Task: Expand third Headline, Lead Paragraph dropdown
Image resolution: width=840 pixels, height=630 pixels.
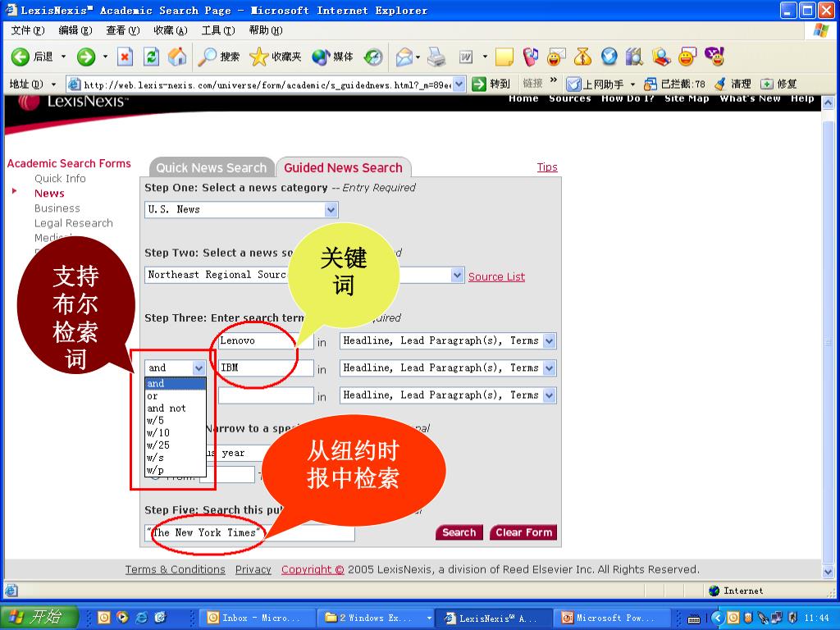Action: [549, 395]
